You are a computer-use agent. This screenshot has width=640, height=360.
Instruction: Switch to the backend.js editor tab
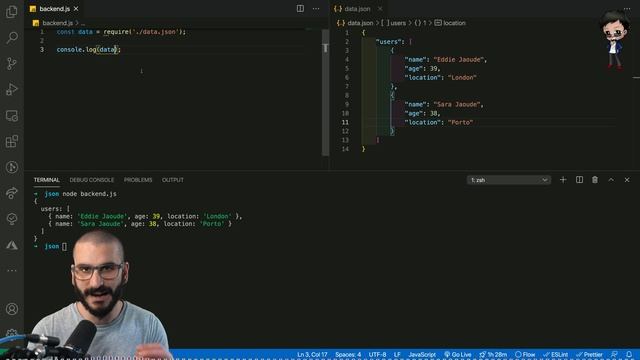54,9
